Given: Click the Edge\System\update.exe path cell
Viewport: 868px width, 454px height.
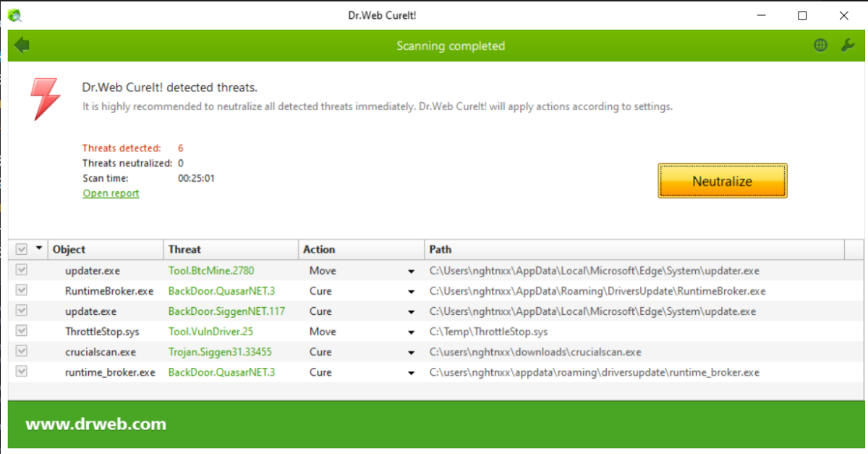Looking at the screenshot, I should click(592, 311).
